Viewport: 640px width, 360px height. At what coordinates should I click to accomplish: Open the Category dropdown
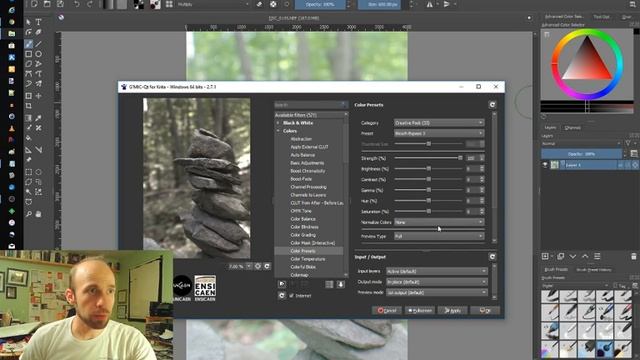[x=439, y=123]
